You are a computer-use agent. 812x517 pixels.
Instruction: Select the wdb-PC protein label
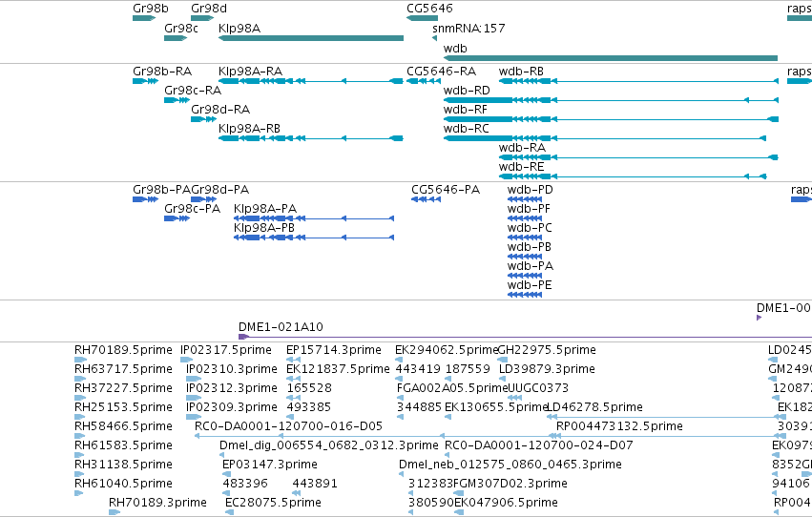(x=530, y=228)
